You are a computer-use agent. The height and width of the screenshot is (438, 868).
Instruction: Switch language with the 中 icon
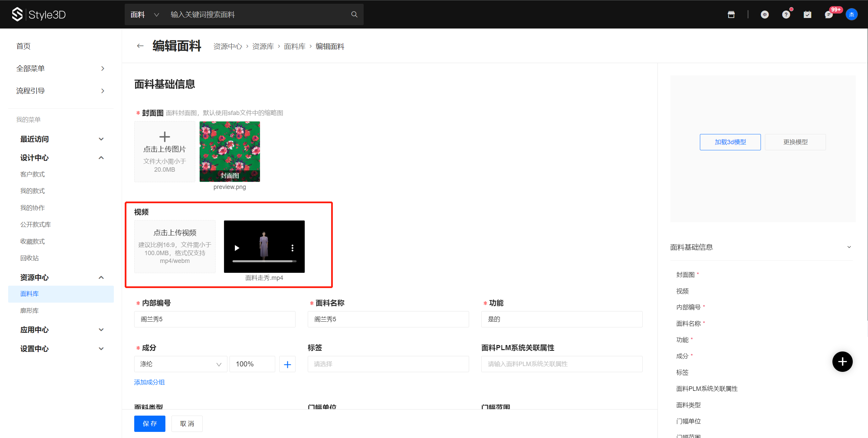[x=765, y=14]
